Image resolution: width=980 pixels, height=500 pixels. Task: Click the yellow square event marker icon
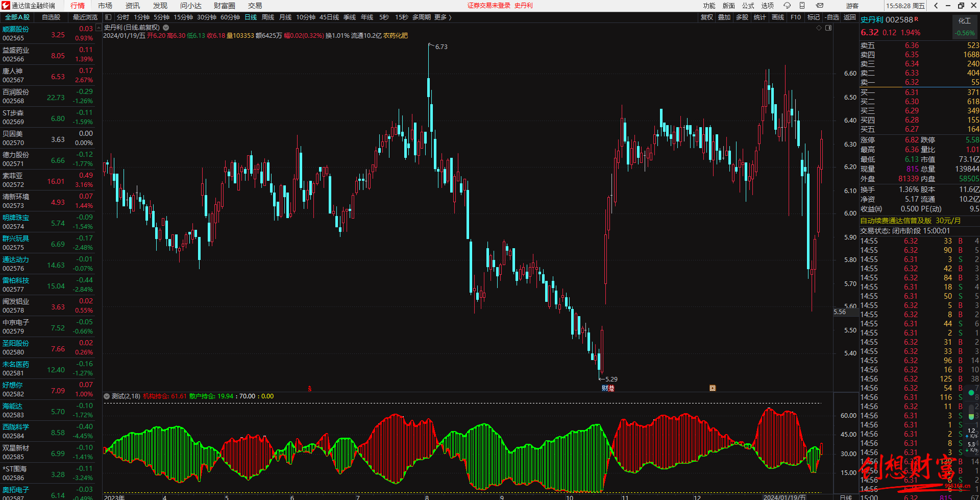(713, 388)
